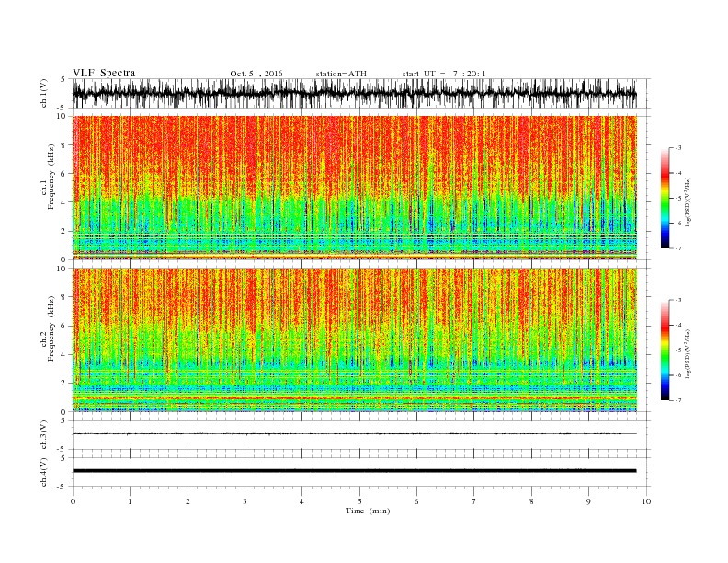Click the ch.1 color bar log(PSD) label
The height and width of the screenshot is (563, 728).
point(688,201)
